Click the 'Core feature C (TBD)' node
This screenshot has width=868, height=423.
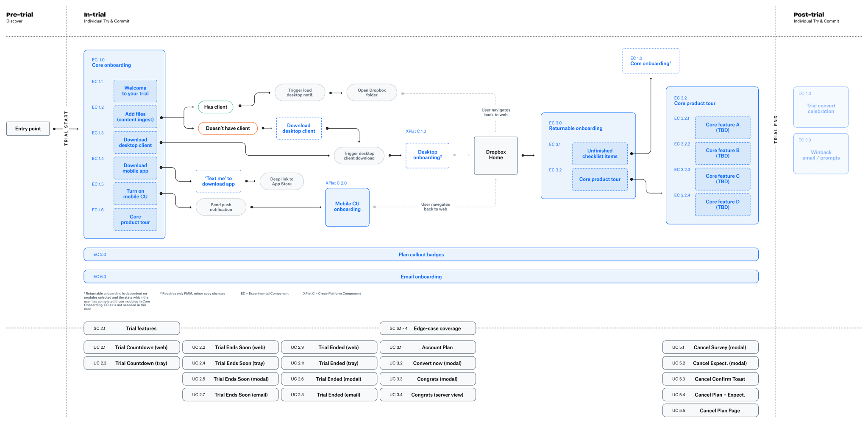[x=723, y=179]
